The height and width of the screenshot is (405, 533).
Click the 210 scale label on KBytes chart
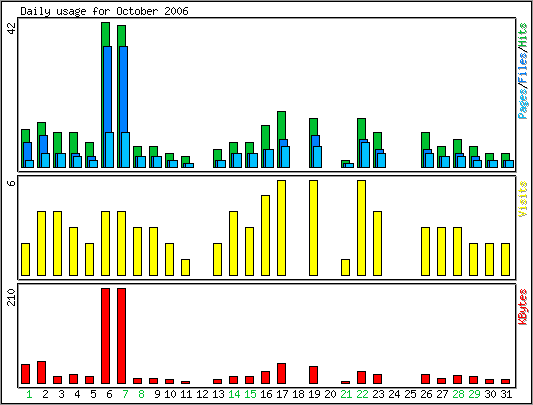tap(12, 297)
